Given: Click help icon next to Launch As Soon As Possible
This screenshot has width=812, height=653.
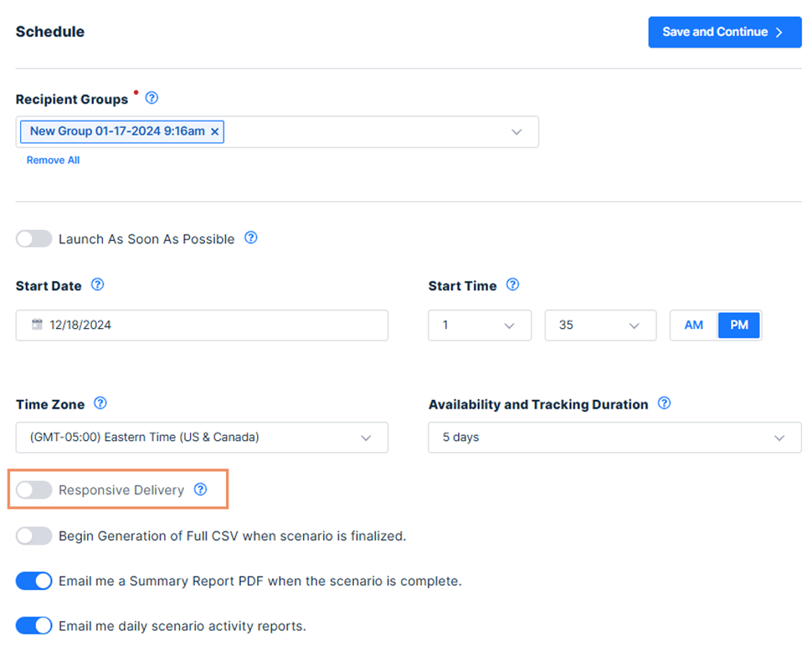Looking at the screenshot, I should tap(251, 238).
